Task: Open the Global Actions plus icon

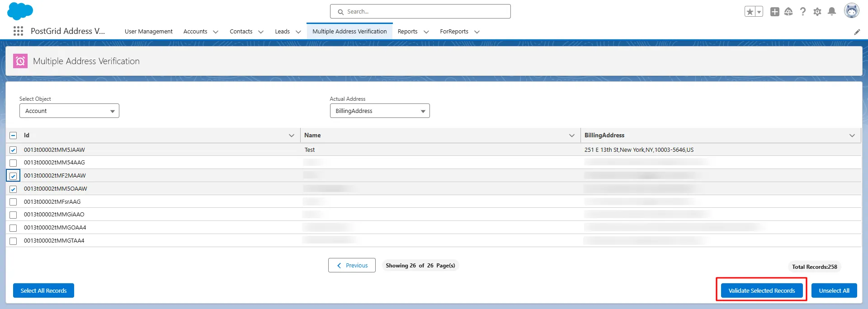Action: click(775, 12)
